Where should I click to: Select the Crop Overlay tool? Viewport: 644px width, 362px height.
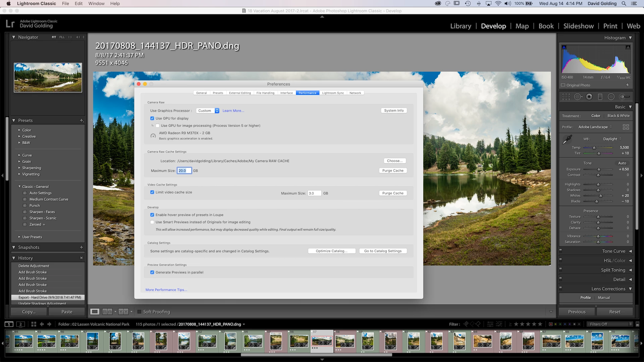pos(566,97)
